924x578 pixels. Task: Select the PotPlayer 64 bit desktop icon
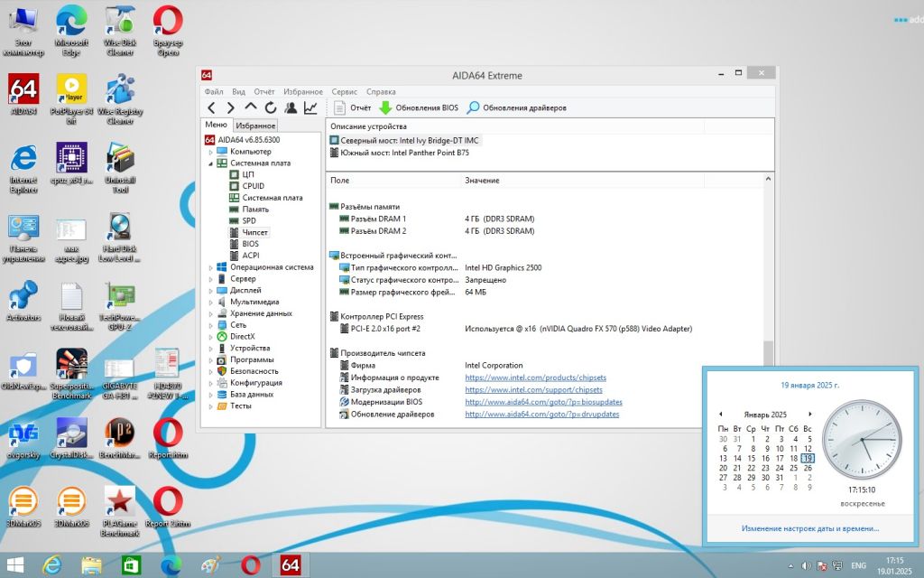click(x=71, y=98)
